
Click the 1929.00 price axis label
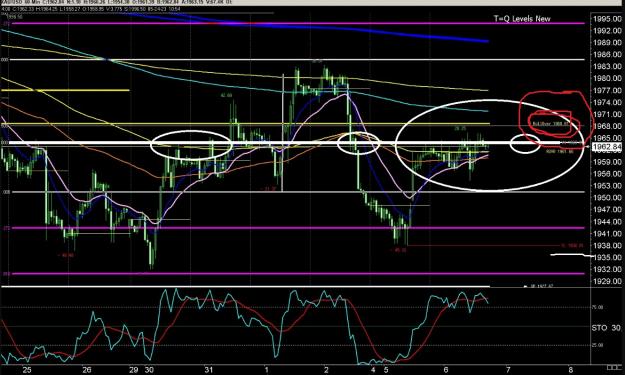click(x=607, y=281)
